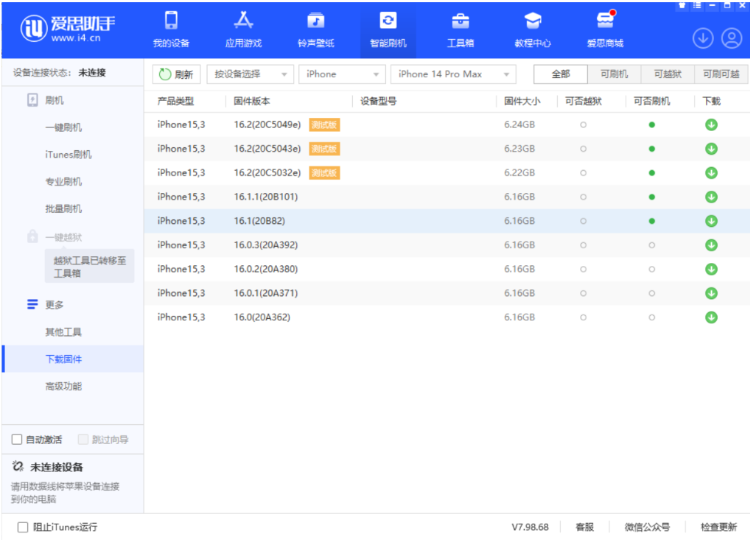Open the 应用游戏 apps icon
The width and height of the screenshot is (756, 545).
point(243,20)
